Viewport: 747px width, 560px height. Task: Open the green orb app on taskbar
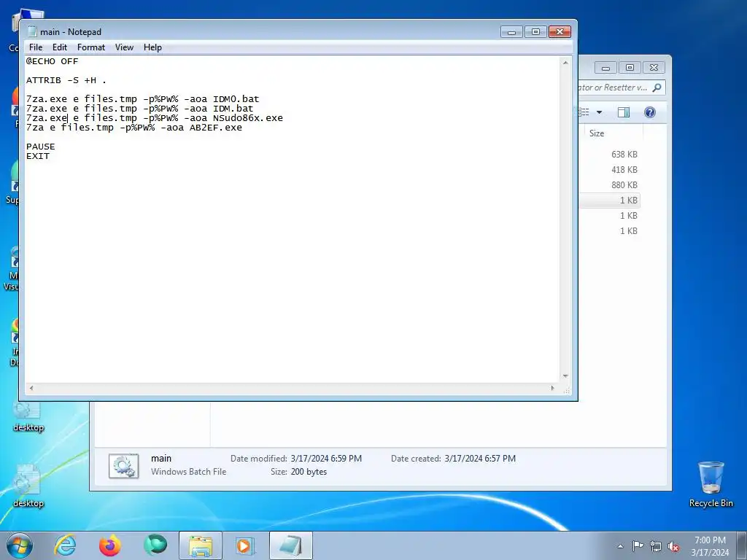click(x=155, y=545)
